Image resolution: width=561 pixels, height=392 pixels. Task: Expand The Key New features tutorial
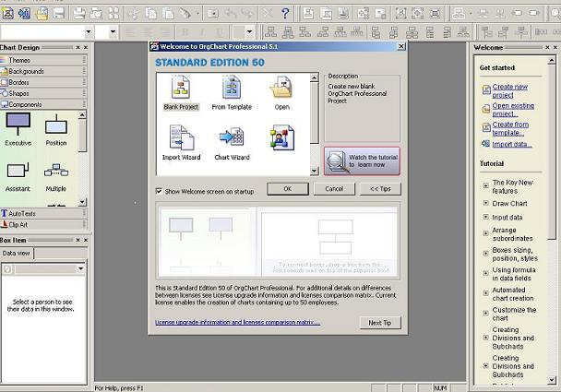(x=486, y=185)
